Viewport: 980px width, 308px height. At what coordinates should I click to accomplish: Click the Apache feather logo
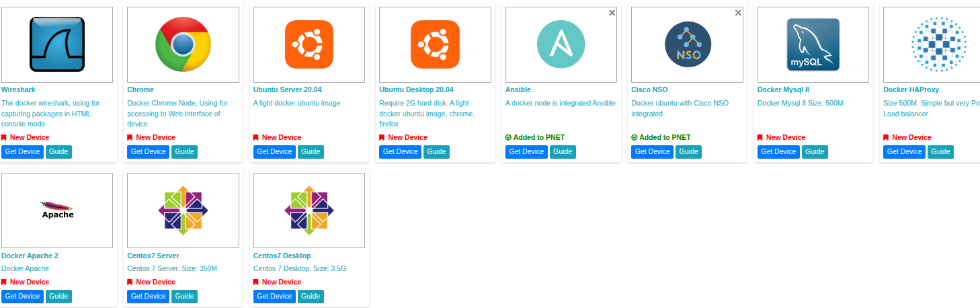[57, 210]
